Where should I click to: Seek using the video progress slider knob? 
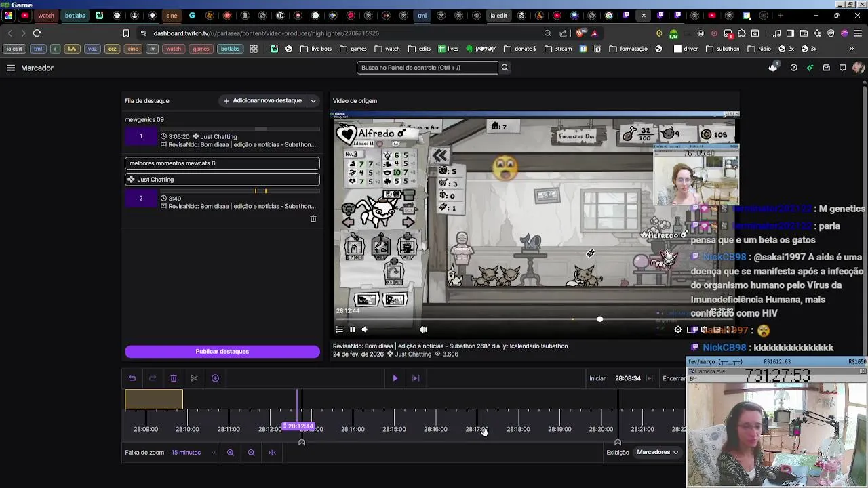coord(600,319)
